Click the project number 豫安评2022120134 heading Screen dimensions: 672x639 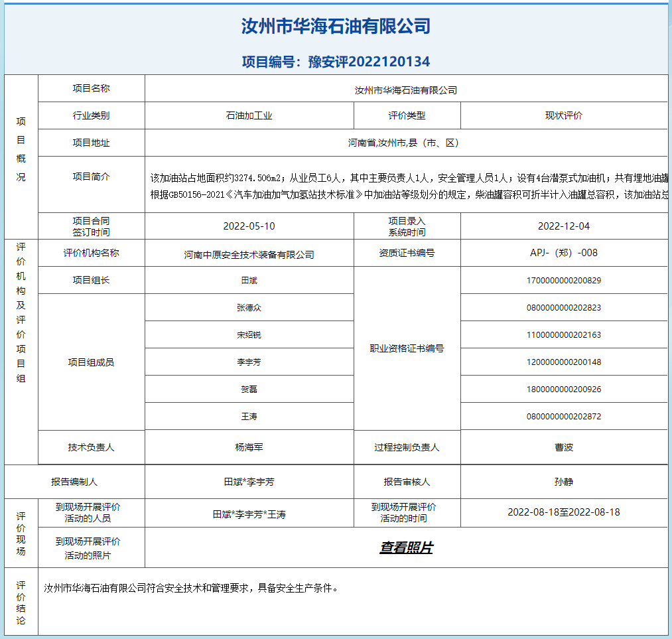pos(336,62)
